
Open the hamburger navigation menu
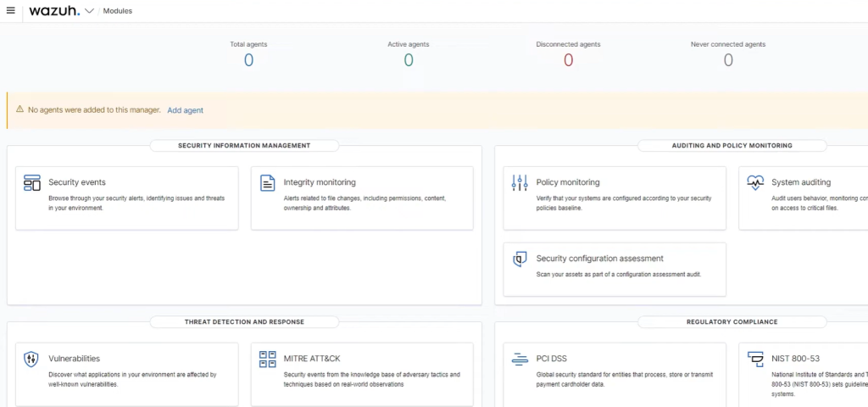[x=11, y=11]
